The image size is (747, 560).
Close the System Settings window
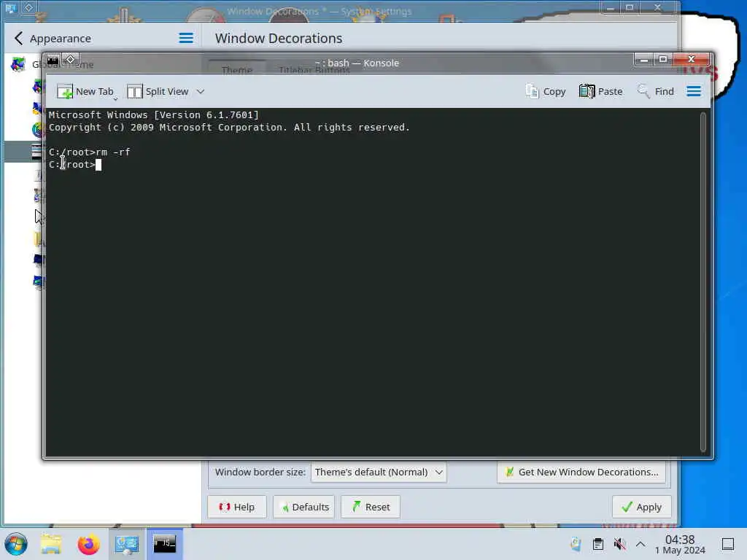point(658,7)
